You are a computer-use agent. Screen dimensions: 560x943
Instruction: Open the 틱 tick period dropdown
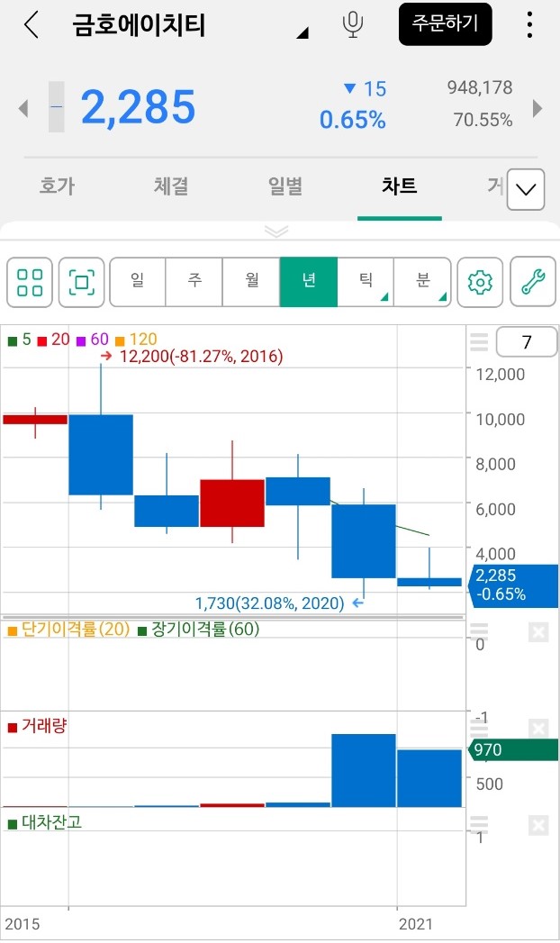tap(366, 282)
